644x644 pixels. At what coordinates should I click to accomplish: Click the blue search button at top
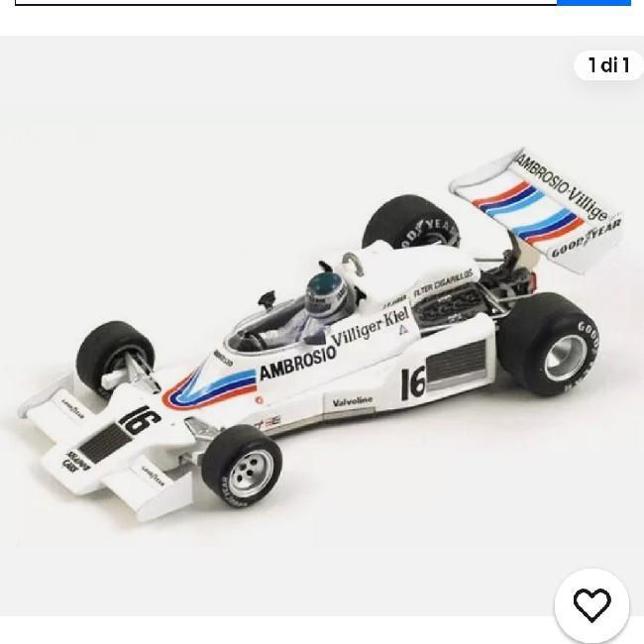click(593, 2)
